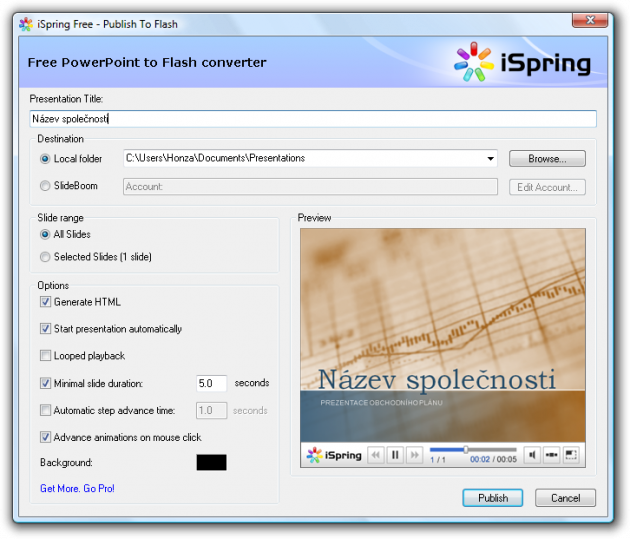Click the player's middle layout icon
Screen dimensions: 630x539
tap(552, 455)
